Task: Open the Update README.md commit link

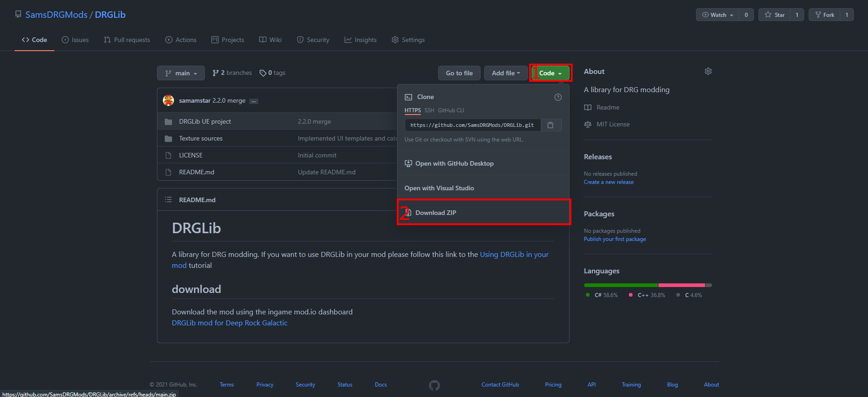Action: click(327, 172)
